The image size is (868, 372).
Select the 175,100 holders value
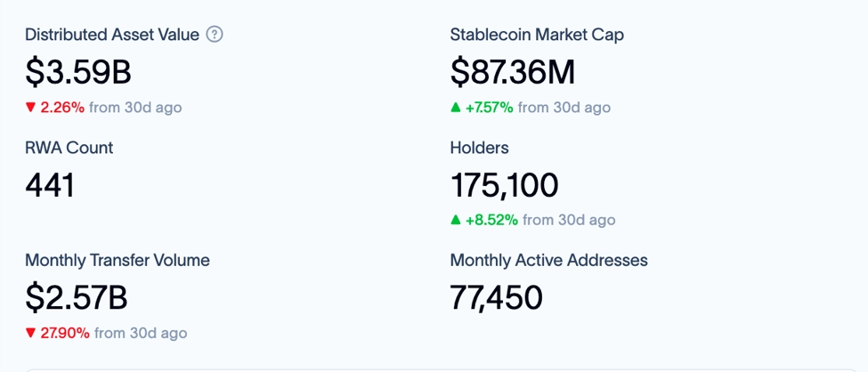504,186
